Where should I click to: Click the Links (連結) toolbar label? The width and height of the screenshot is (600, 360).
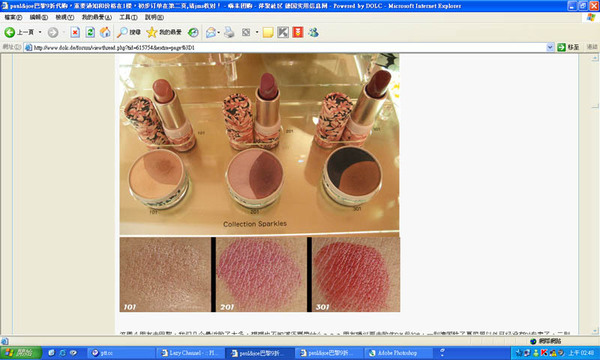(x=592, y=47)
